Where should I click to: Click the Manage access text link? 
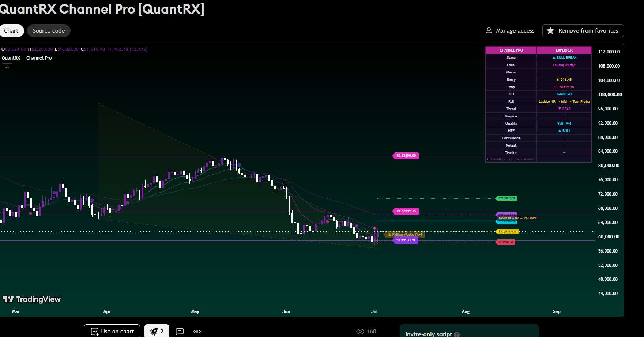(x=515, y=31)
